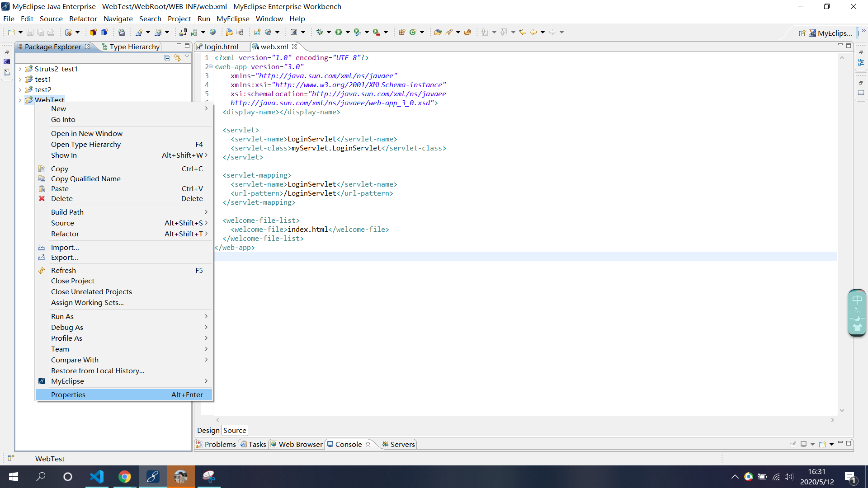Open Search flashlight dropdown arrow
The width and height of the screenshot is (868, 488).
pyautogui.click(x=458, y=33)
